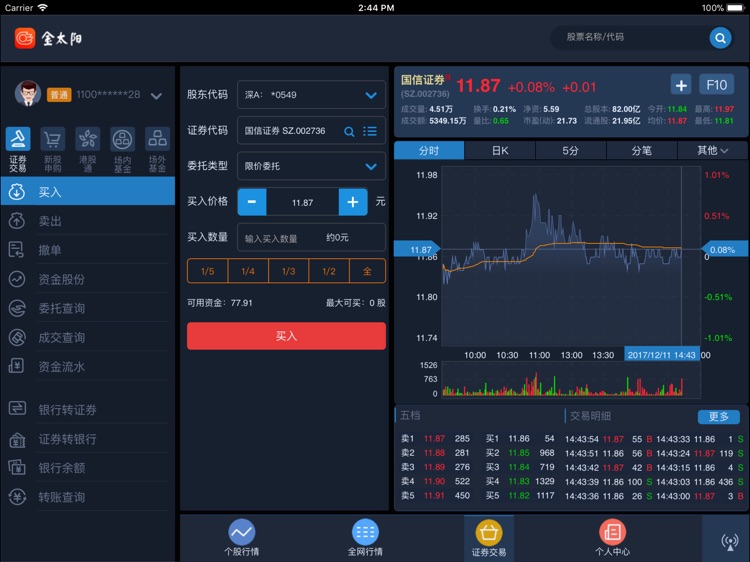The width and height of the screenshot is (750, 562).
Task: Click the 更多 button in trade details
Action: 718,417
